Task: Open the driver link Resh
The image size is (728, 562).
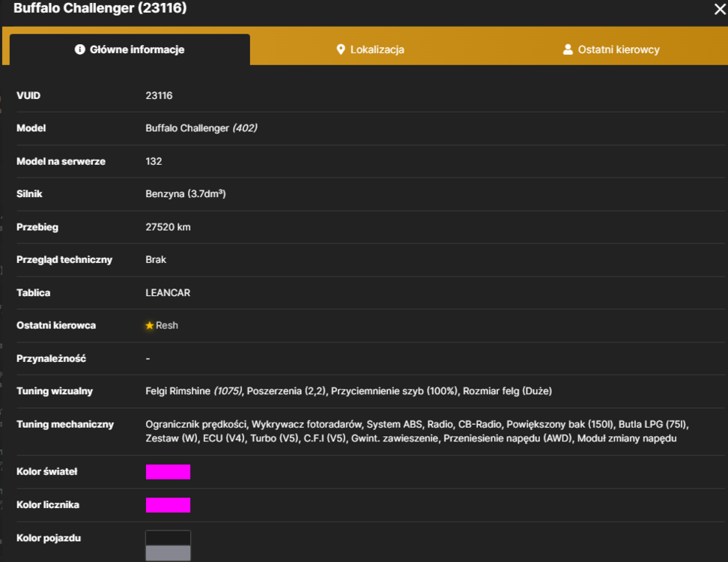Action: click(x=167, y=326)
